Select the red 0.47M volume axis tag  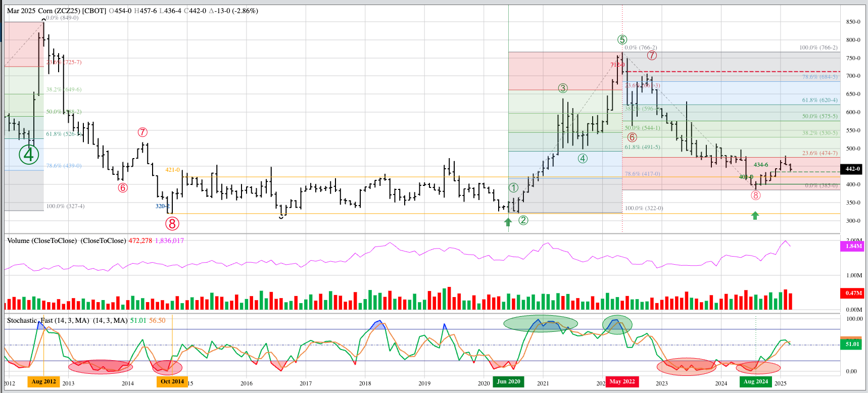(853, 293)
